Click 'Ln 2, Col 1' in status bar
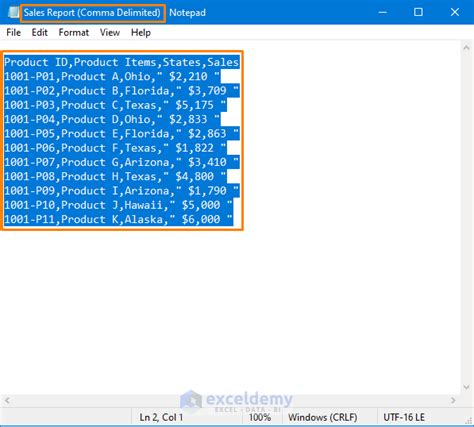The image size is (474, 427). pyautogui.click(x=161, y=417)
